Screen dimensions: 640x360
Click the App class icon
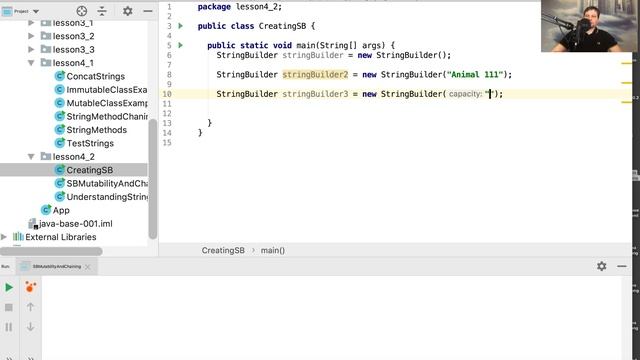tap(46, 210)
